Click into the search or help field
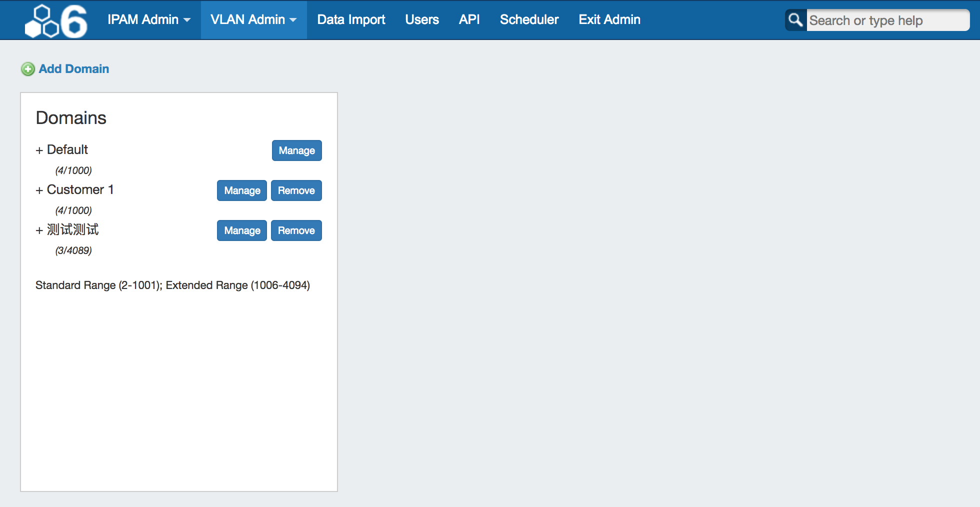 (x=887, y=20)
